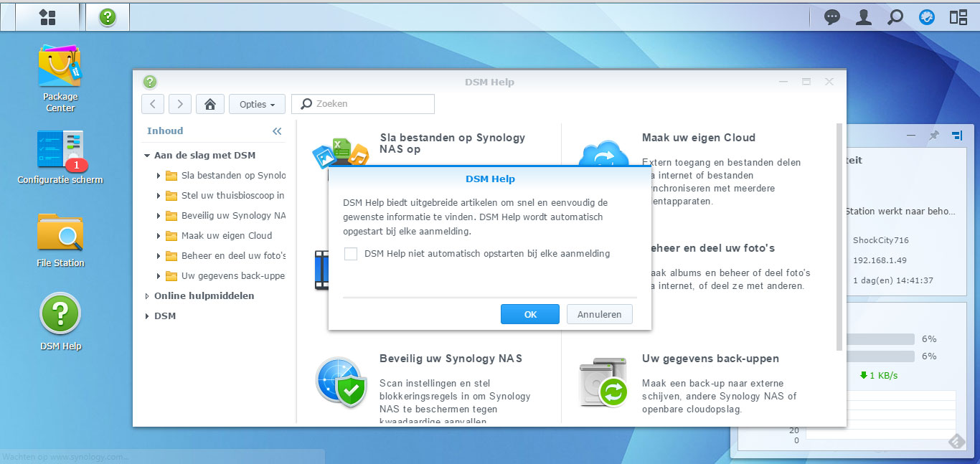Open Beveilig uw Synology NAS heading link
Screen dimensions: 980x464
(x=451, y=359)
